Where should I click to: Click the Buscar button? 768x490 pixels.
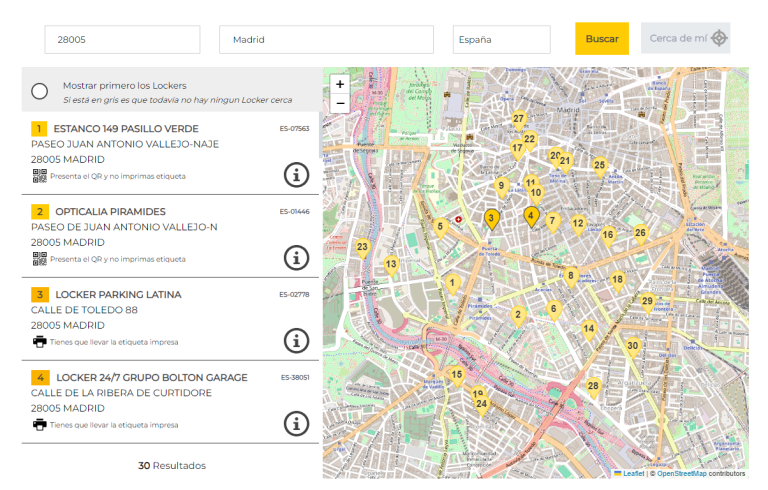(602, 39)
